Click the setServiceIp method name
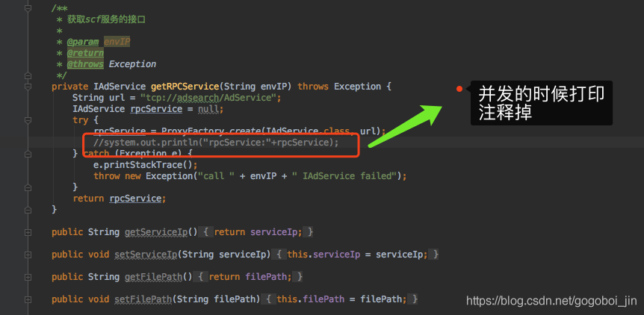Image resolution: width=644 pixels, height=315 pixels. pyautogui.click(x=146, y=255)
